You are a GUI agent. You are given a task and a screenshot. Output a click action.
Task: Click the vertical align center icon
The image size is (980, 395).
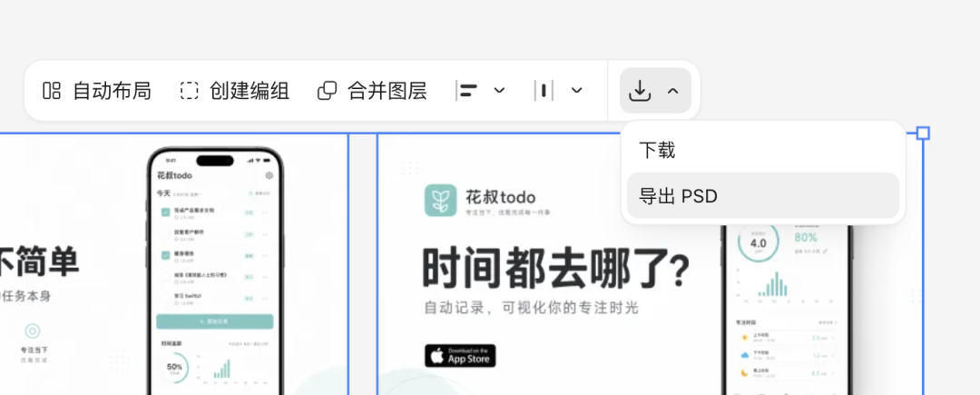tap(544, 91)
